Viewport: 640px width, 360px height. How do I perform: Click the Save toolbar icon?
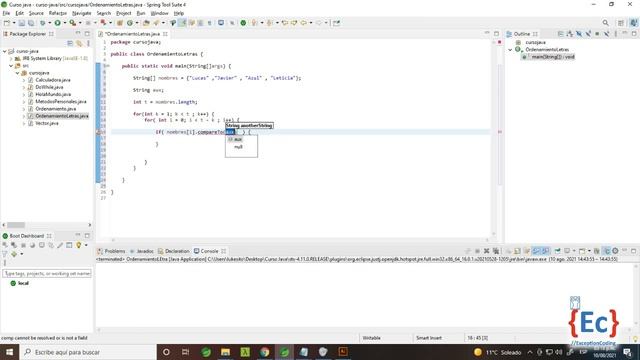22,23
